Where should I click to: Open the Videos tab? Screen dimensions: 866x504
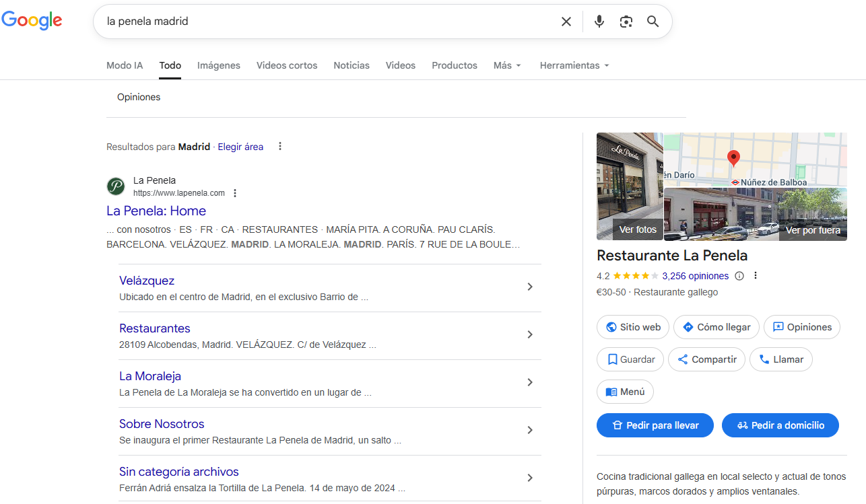tap(401, 65)
